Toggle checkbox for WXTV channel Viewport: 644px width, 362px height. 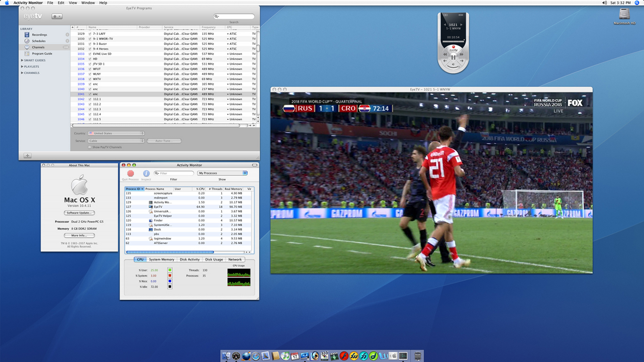click(x=90, y=79)
